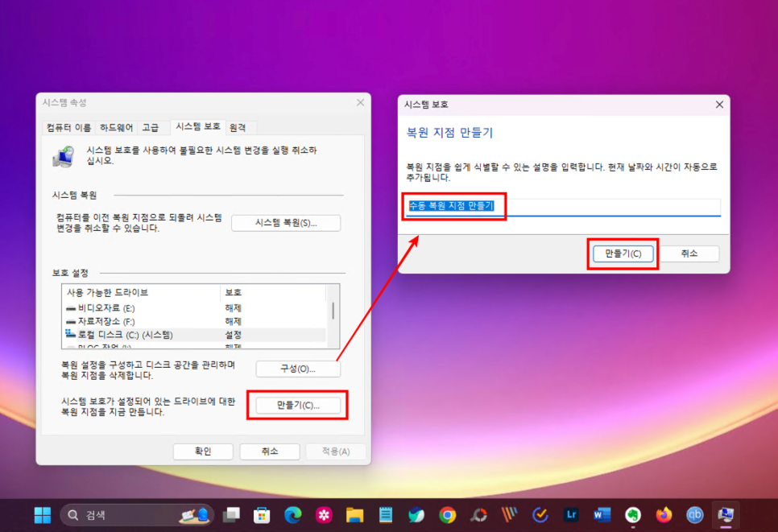Open Task View from the taskbar
778x532 pixels.
pos(231,515)
